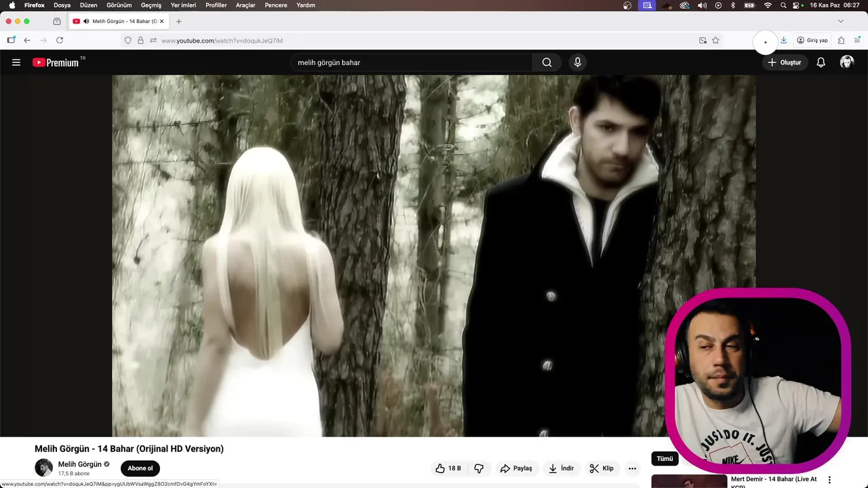Go back to previous page

click(x=27, y=41)
